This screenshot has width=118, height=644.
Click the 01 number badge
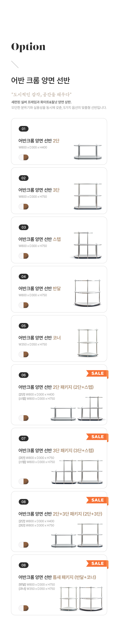click(x=24, y=129)
